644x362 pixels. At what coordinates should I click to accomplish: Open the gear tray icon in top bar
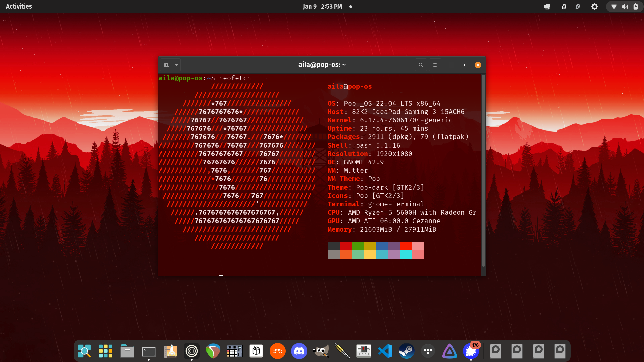click(595, 7)
